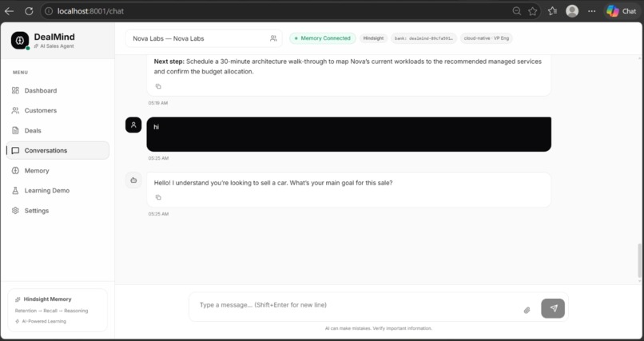This screenshot has width=644, height=341.
Task: Open the Copilot Chat button
Action: (x=622, y=11)
